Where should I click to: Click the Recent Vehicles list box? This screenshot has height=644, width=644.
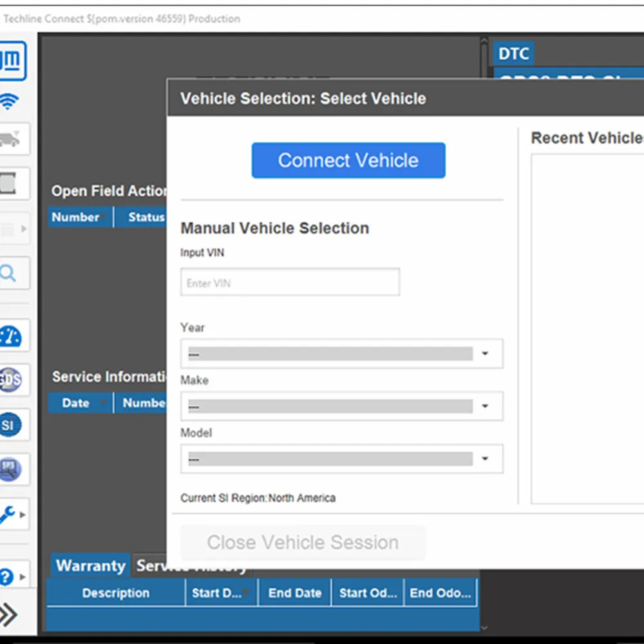pyautogui.click(x=587, y=328)
